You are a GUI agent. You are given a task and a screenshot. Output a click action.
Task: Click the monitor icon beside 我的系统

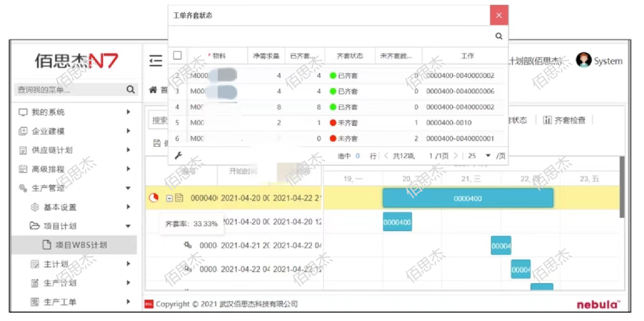coord(23,112)
